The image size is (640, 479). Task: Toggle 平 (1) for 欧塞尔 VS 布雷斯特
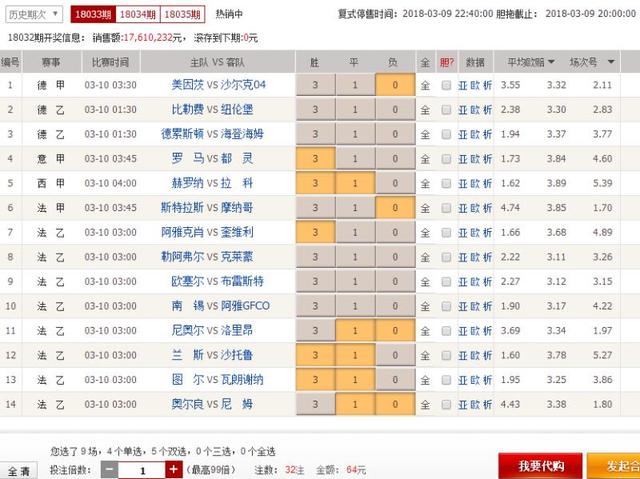[x=355, y=281]
